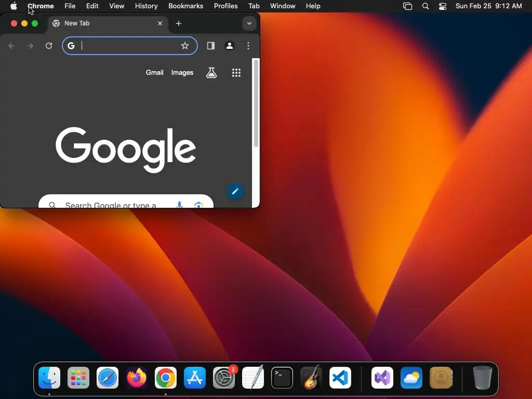Open the Edit menu
This screenshot has width=532, height=399.
[92, 6]
